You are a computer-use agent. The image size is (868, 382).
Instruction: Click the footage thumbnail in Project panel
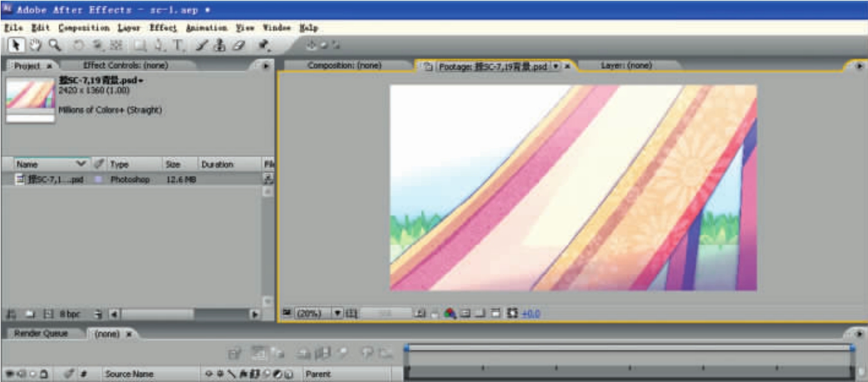30,100
